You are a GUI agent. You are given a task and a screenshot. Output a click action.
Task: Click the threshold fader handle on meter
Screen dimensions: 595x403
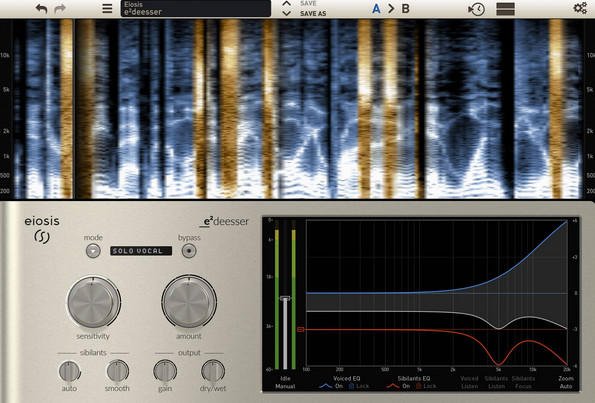click(285, 298)
